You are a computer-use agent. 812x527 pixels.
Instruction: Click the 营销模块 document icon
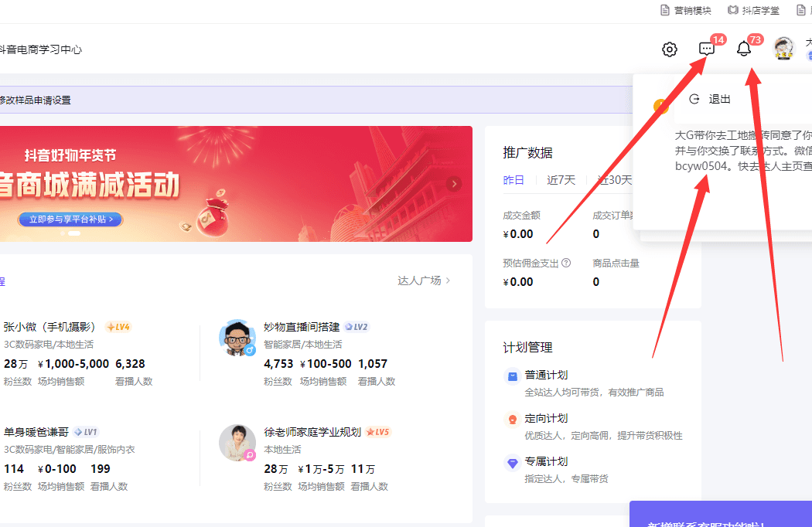pos(665,10)
